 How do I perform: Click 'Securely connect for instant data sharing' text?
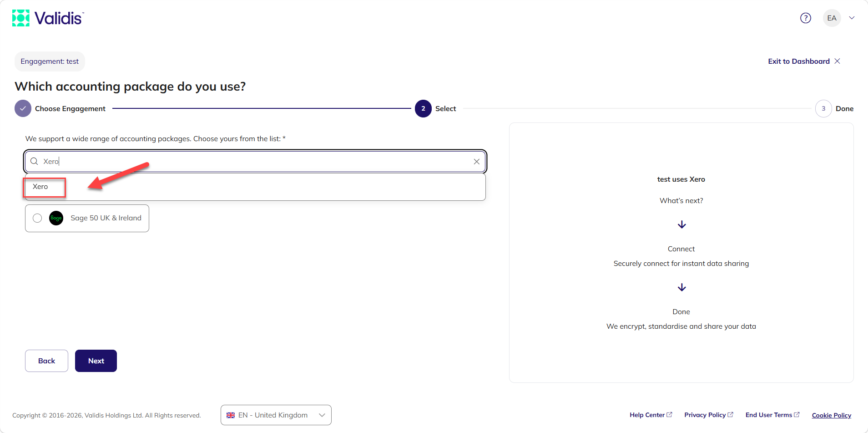coord(681,264)
